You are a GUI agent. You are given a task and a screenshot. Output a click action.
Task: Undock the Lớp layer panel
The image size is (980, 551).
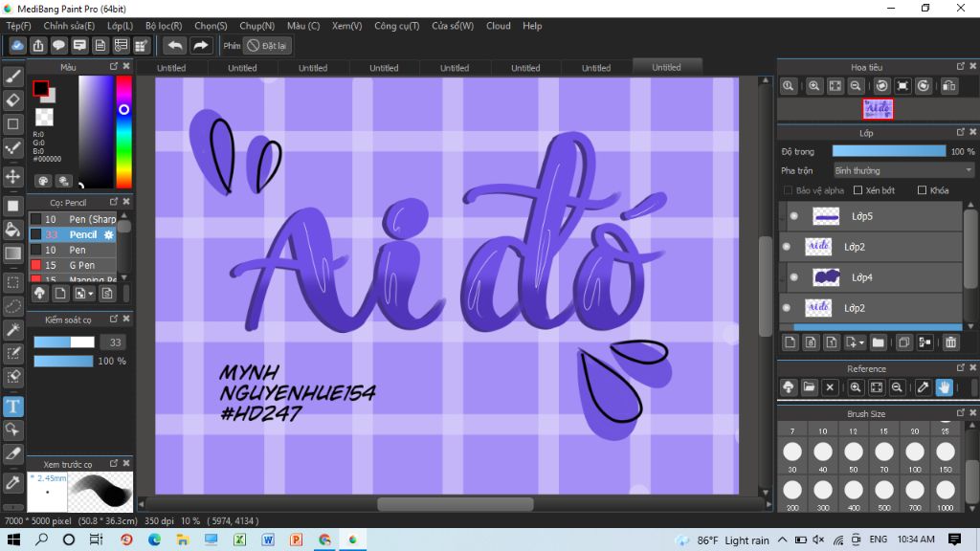[961, 132]
